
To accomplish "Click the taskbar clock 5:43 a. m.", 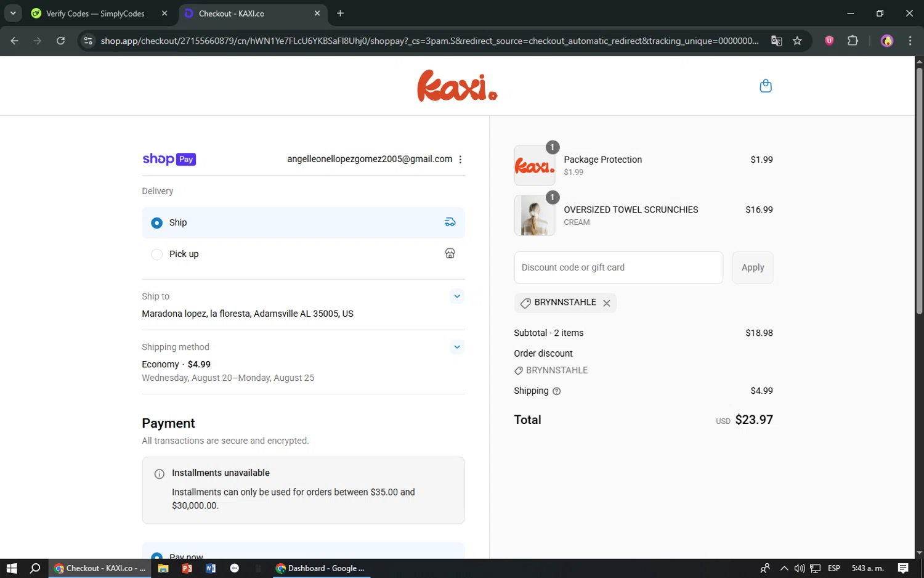I will pos(867,568).
